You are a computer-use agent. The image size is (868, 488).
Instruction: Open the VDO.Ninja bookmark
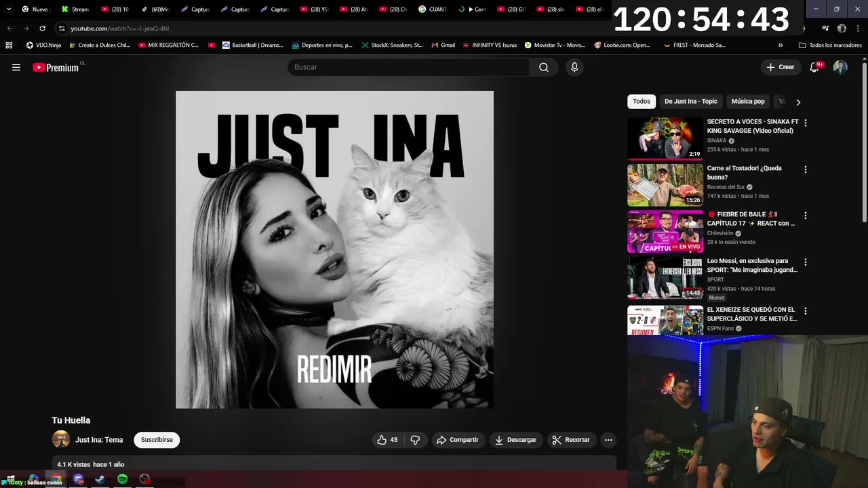(43, 45)
